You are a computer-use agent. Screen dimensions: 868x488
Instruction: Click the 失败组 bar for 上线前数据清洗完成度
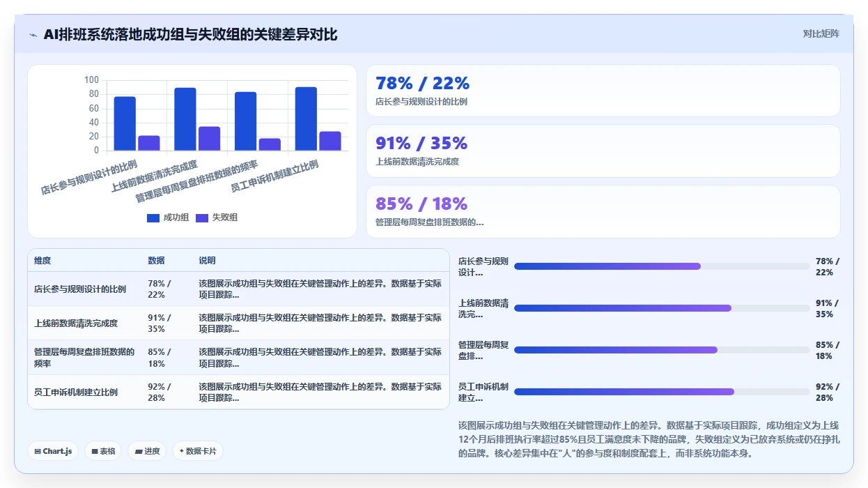209,139
